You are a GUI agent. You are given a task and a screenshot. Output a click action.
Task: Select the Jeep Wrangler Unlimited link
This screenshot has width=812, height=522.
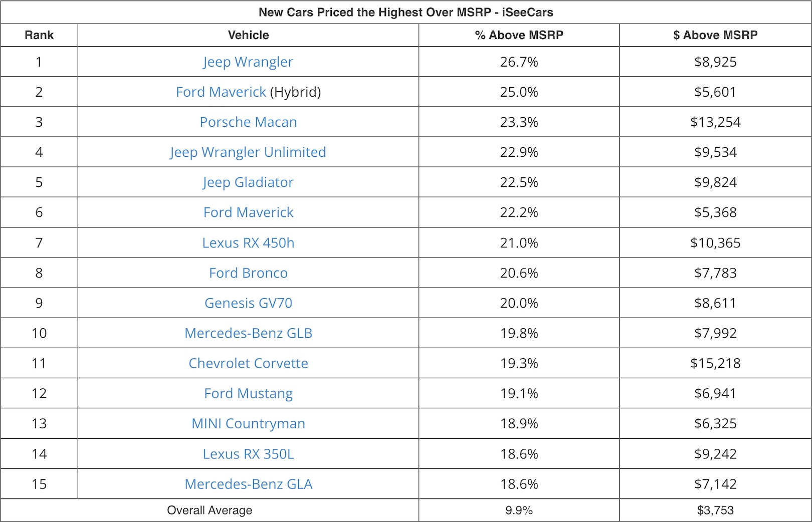click(248, 152)
